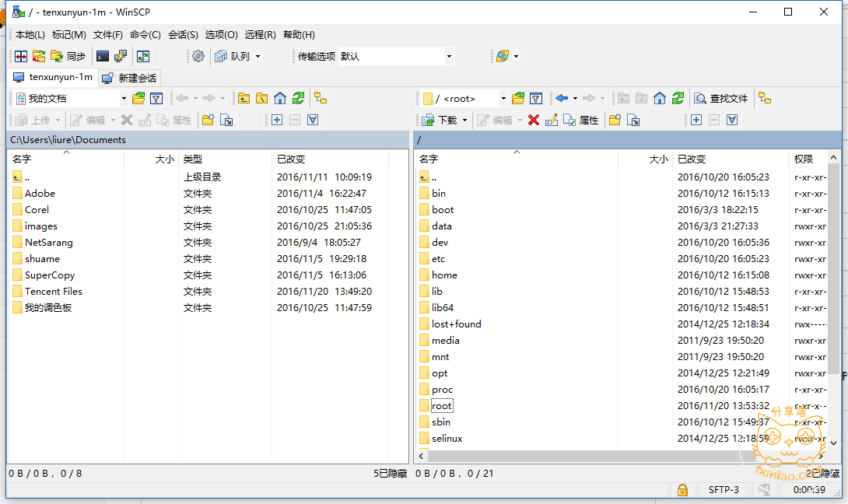Click the Compare Directories icon in main toolbar
The width and height of the screenshot is (848, 504).
[x=21, y=56]
